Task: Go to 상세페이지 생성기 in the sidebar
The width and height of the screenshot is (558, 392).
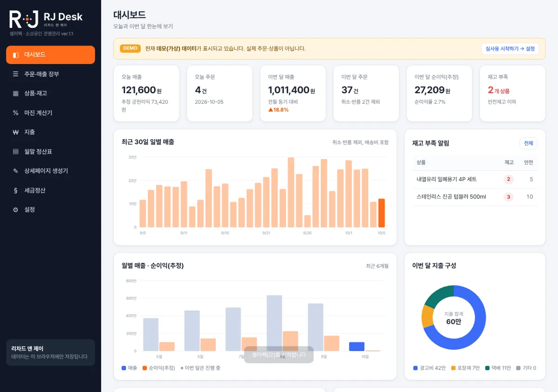Action: [x=50, y=171]
